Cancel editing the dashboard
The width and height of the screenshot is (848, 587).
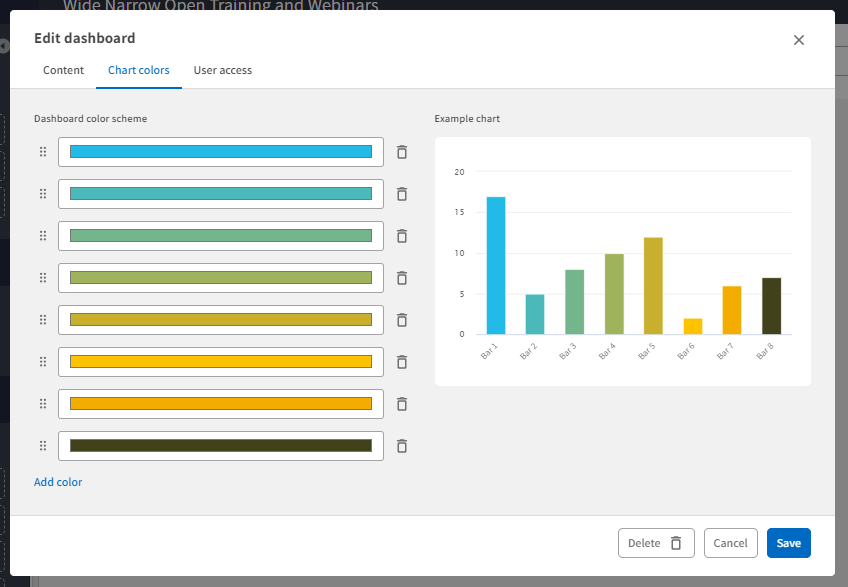(730, 543)
